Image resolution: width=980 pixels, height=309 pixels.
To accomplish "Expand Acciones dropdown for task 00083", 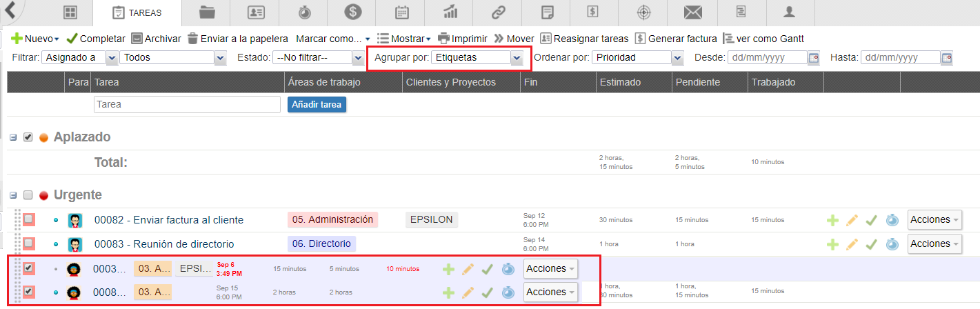I will coord(934,244).
